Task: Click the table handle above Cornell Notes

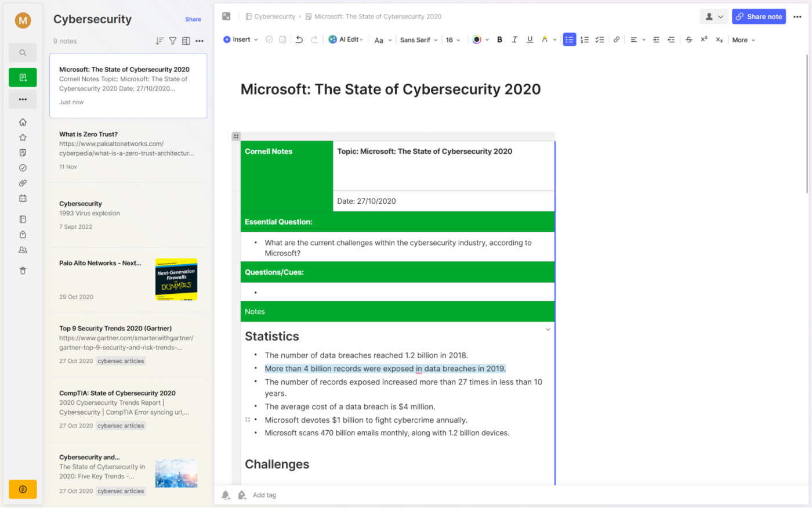Action: [x=236, y=136]
